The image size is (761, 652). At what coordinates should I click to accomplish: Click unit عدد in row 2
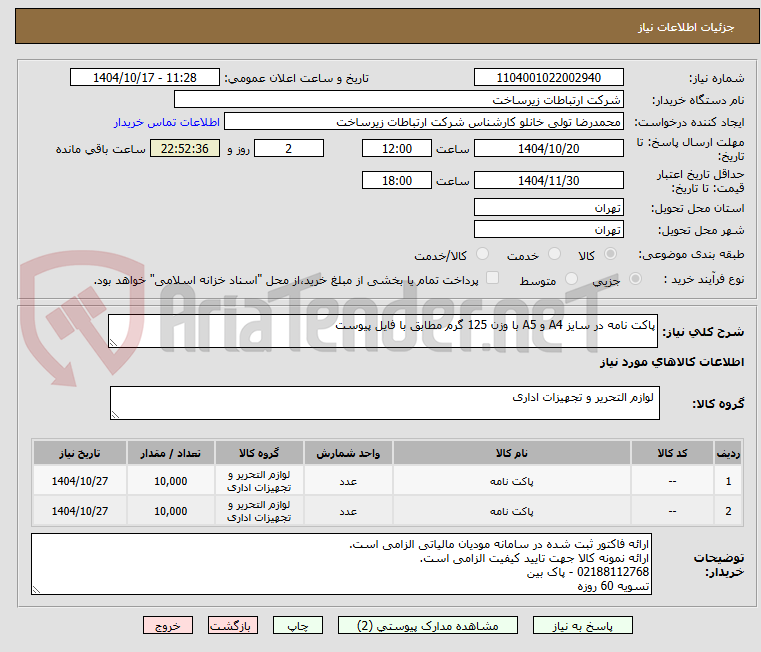point(348,511)
